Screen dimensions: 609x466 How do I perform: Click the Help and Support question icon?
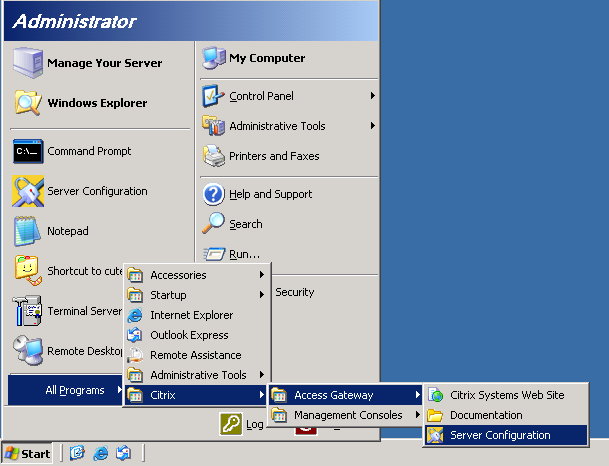pos(213,194)
